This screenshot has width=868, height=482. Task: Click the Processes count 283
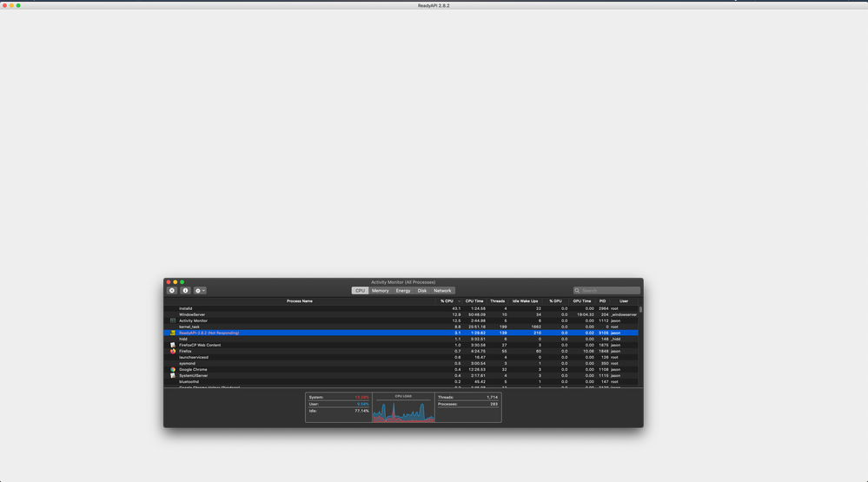pos(494,404)
